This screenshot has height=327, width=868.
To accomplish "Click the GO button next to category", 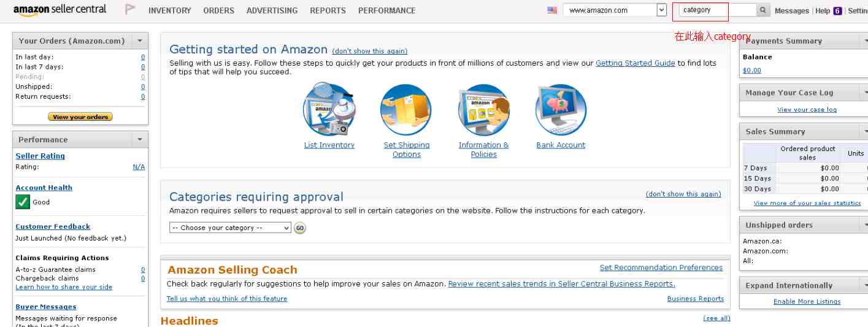I will 299,228.
